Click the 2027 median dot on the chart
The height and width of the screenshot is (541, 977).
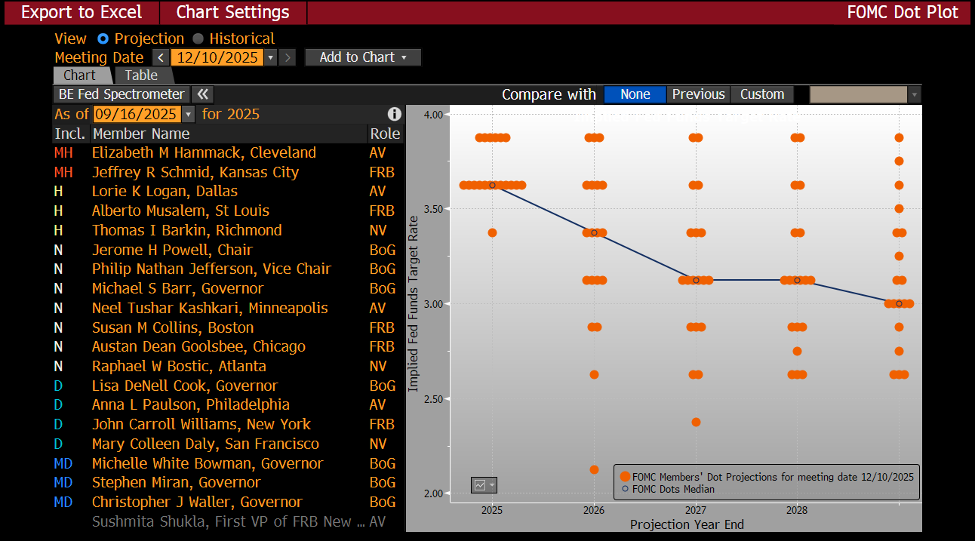tap(696, 280)
